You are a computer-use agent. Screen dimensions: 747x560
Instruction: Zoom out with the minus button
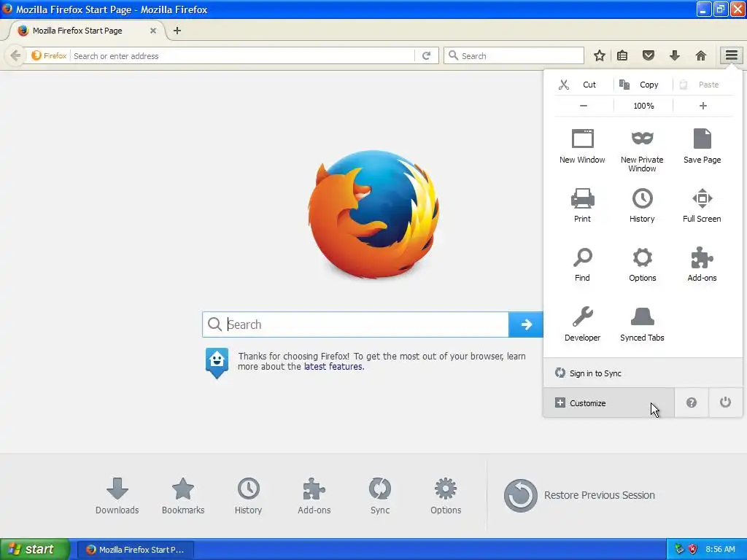click(584, 106)
